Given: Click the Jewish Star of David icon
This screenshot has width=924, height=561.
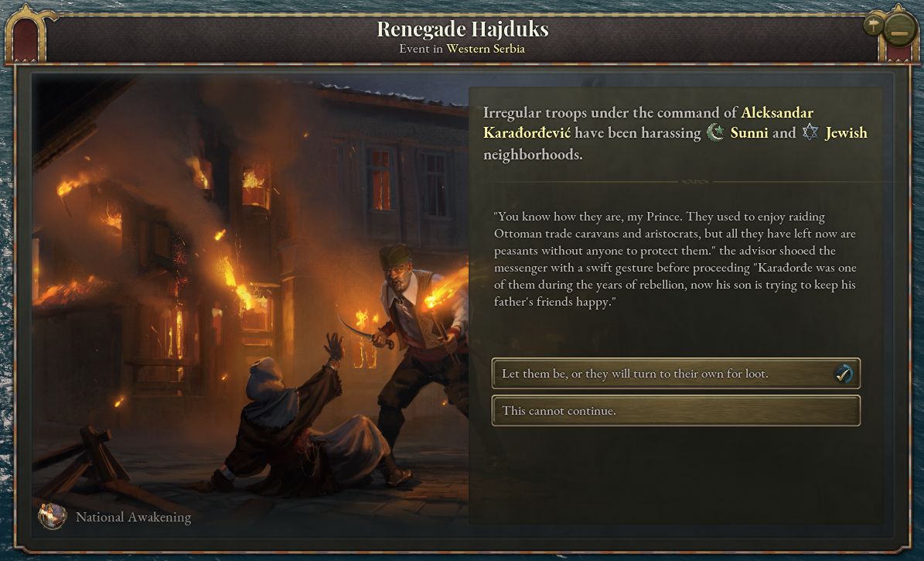Looking at the screenshot, I should click(810, 133).
